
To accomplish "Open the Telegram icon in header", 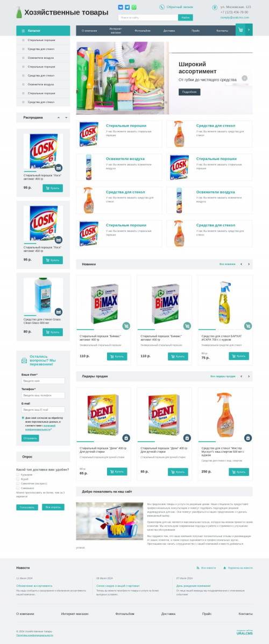I will click(x=127, y=7).
